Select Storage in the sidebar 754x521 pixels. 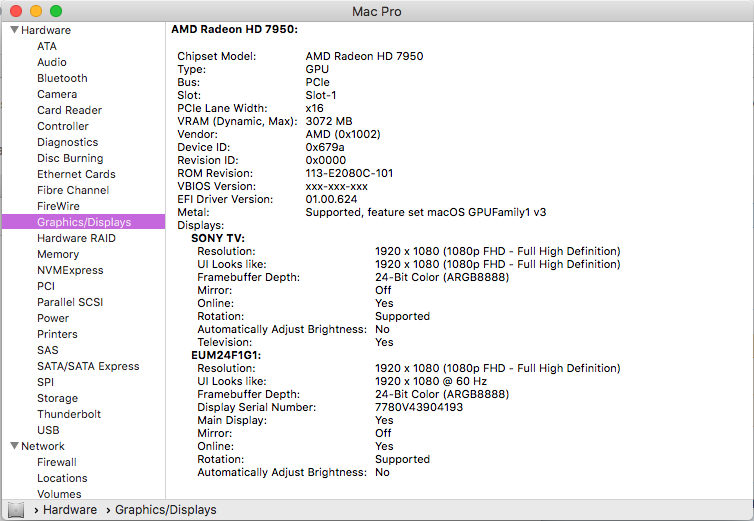click(x=58, y=398)
